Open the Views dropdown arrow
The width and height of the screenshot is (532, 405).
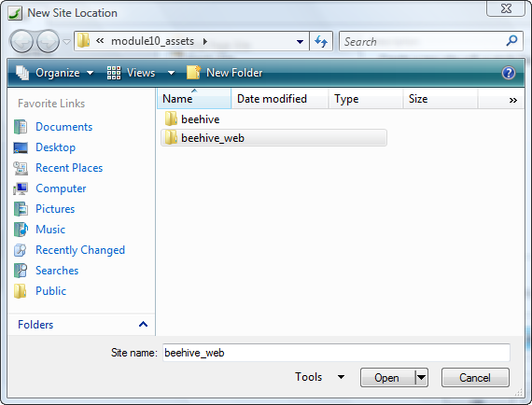click(x=172, y=73)
